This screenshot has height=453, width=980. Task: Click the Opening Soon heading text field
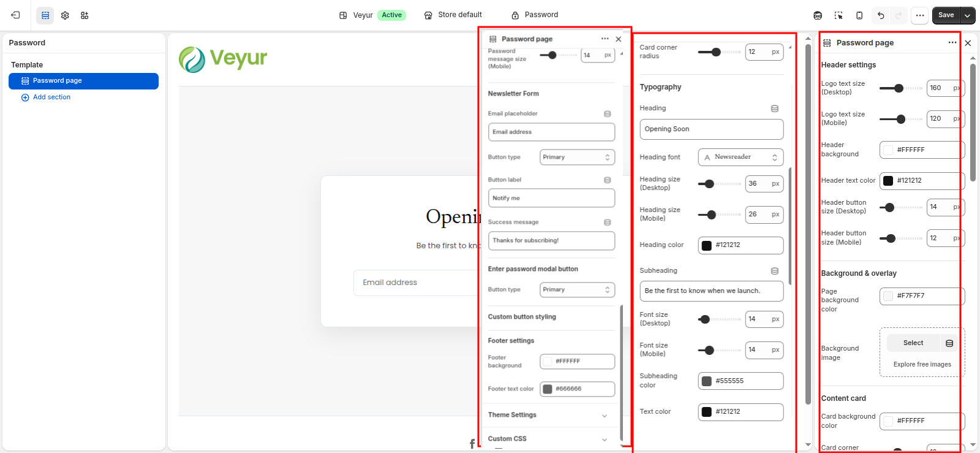tap(712, 129)
